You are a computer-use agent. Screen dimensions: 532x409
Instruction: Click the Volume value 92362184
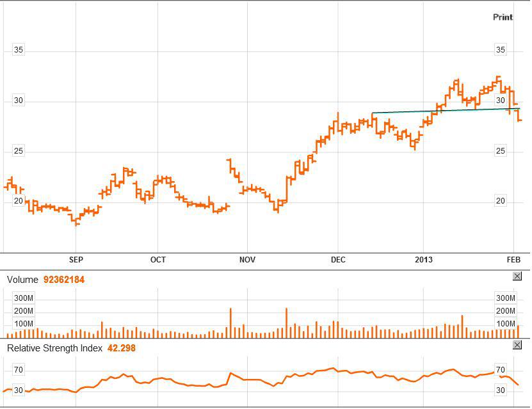[x=64, y=280]
